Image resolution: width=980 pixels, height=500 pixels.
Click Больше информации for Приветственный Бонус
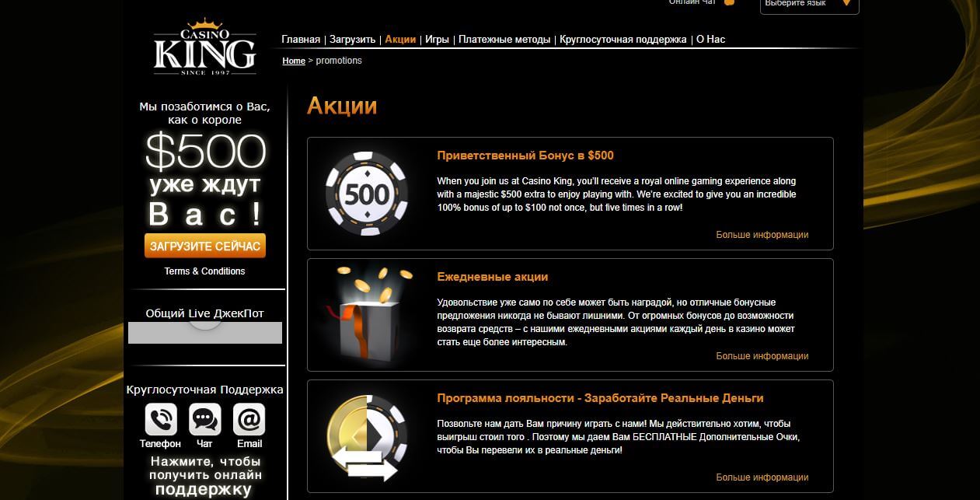pyautogui.click(x=762, y=235)
